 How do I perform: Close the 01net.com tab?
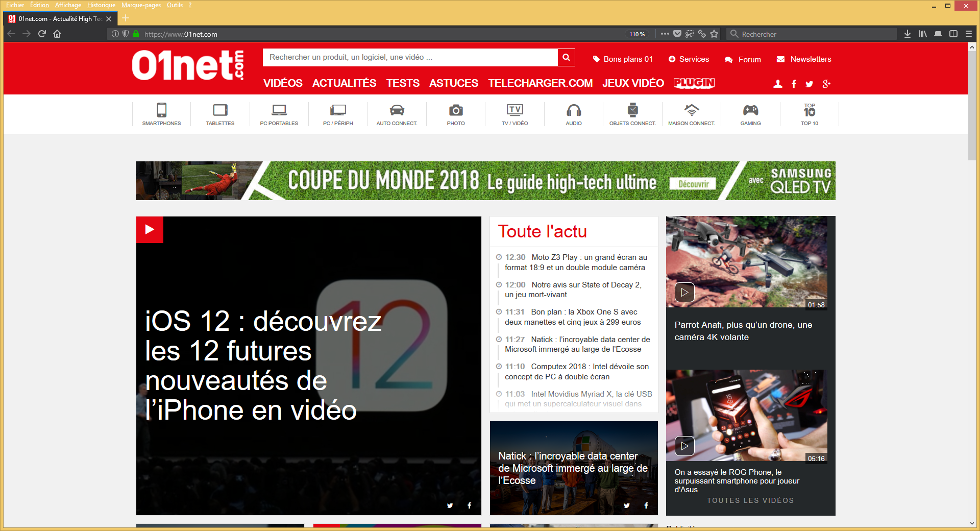click(x=109, y=19)
